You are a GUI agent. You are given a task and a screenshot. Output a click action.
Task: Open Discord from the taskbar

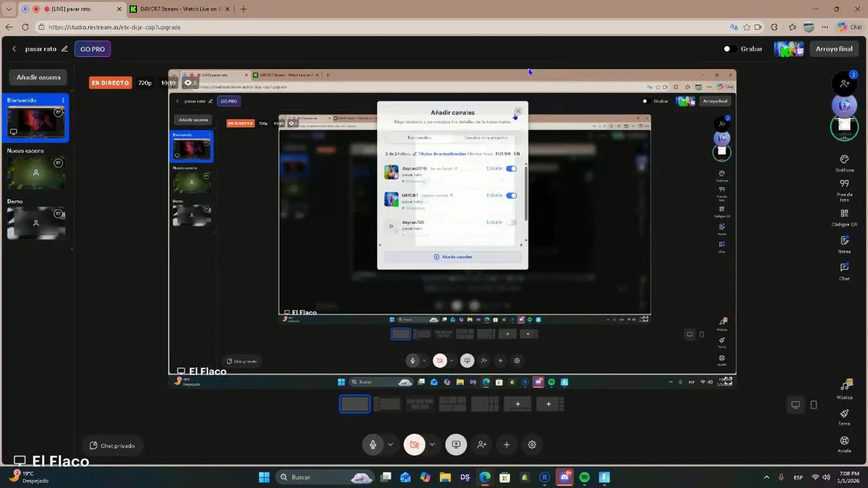(564, 477)
